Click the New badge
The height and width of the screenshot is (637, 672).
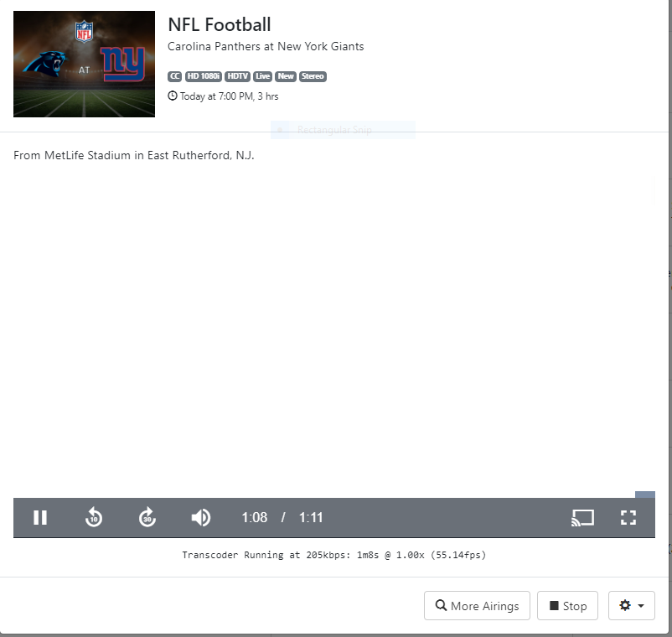coord(286,76)
